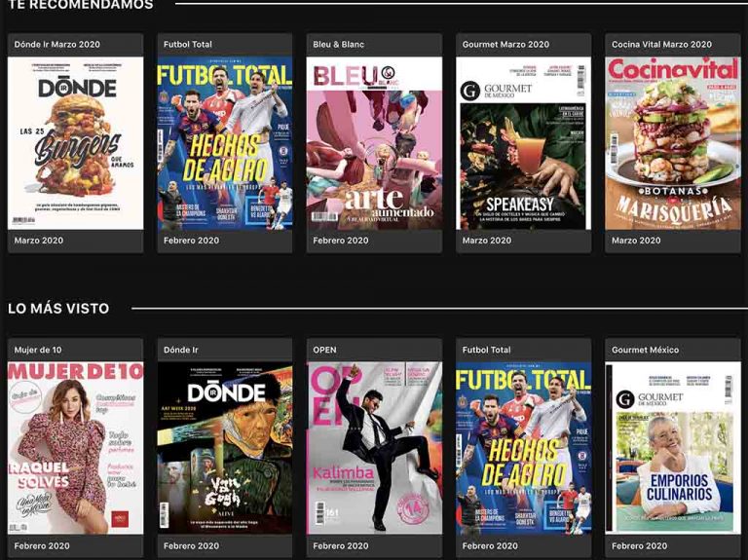Click 'Futbol Total' title in Lo Más Visto row

pyautogui.click(x=486, y=350)
